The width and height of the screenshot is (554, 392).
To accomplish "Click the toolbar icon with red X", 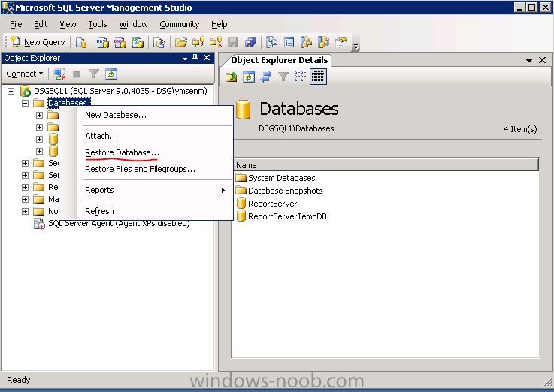I will tap(216, 42).
